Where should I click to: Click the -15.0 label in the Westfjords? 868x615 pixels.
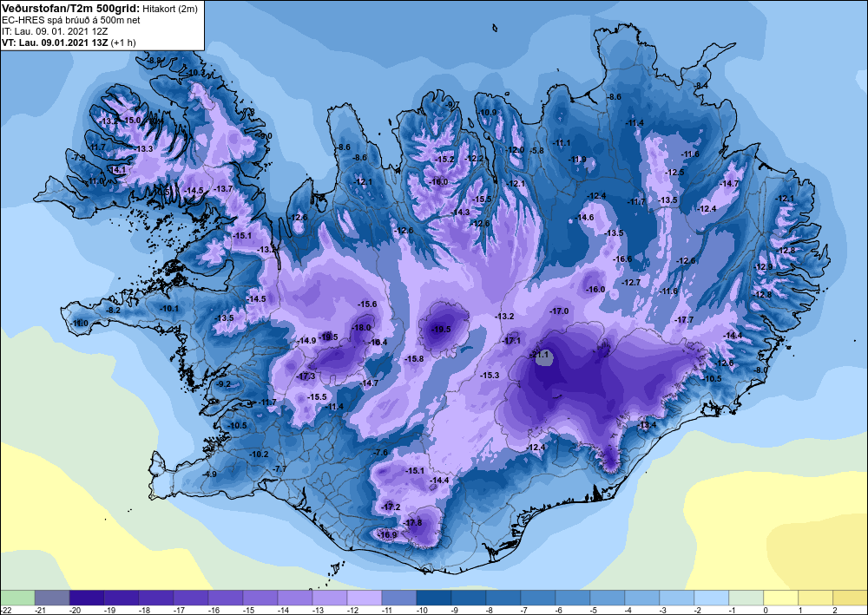click(132, 120)
